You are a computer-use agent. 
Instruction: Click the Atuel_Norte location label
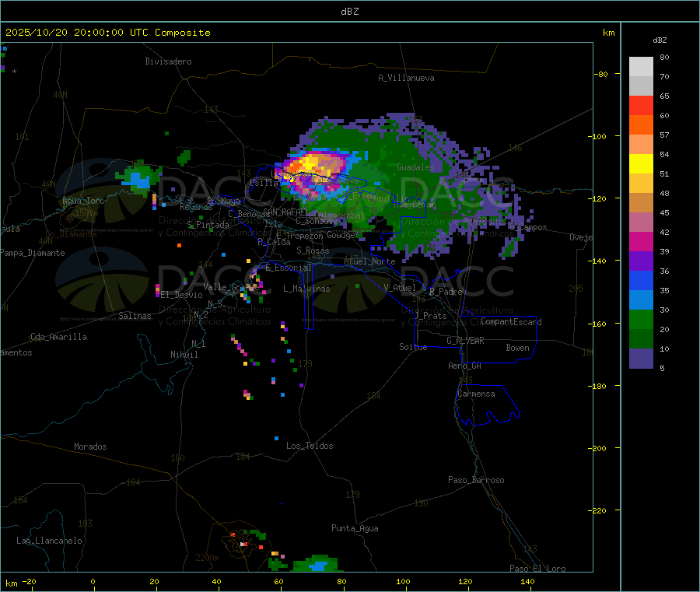click(x=369, y=261)
